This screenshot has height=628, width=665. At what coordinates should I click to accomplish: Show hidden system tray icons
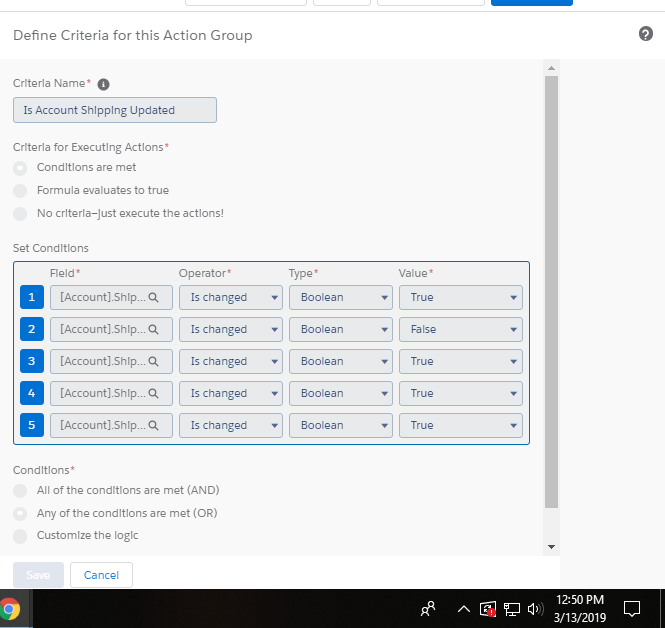(x=463, y=608)
